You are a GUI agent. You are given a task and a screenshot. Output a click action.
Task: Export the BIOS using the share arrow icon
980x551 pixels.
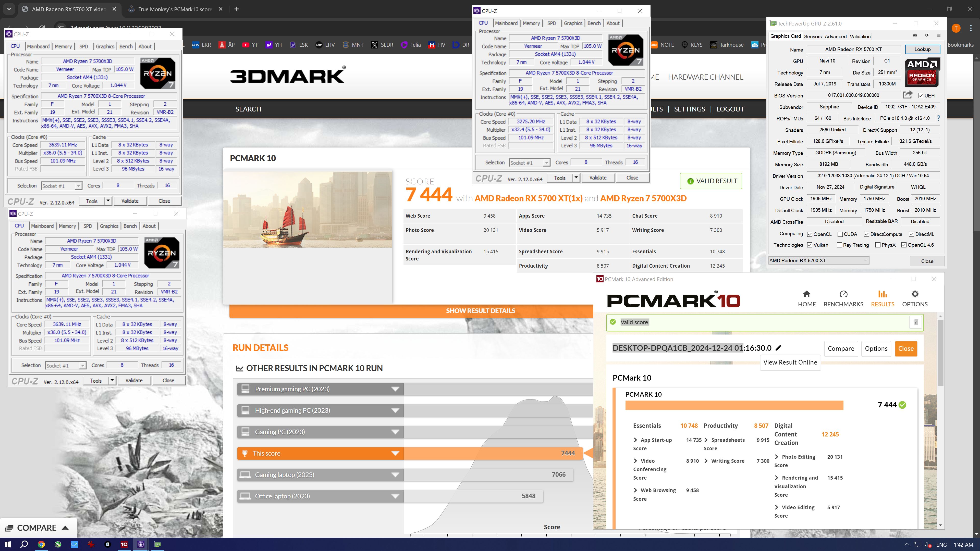click(x=908, y=95)
